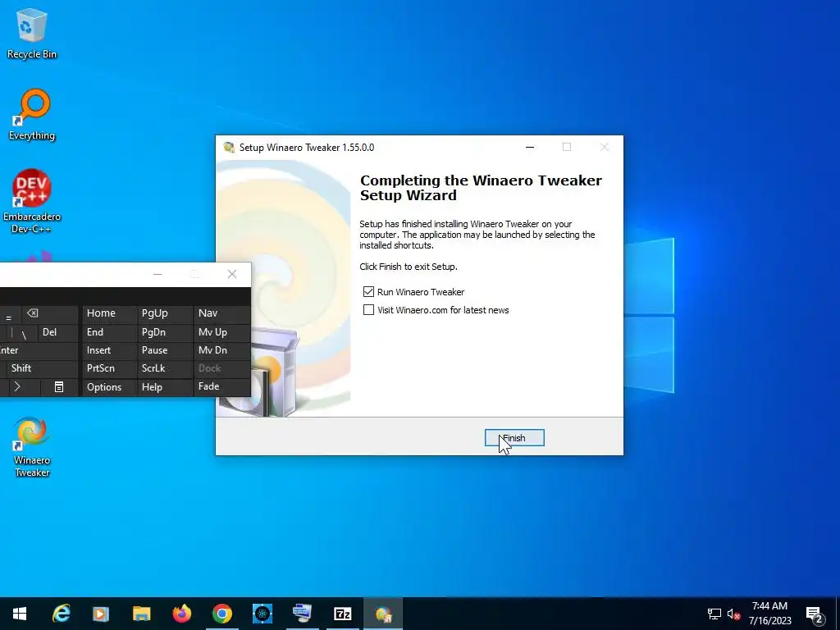
Task: Tap the Nav key on on-screen keyboard
Action: point(221,313)
